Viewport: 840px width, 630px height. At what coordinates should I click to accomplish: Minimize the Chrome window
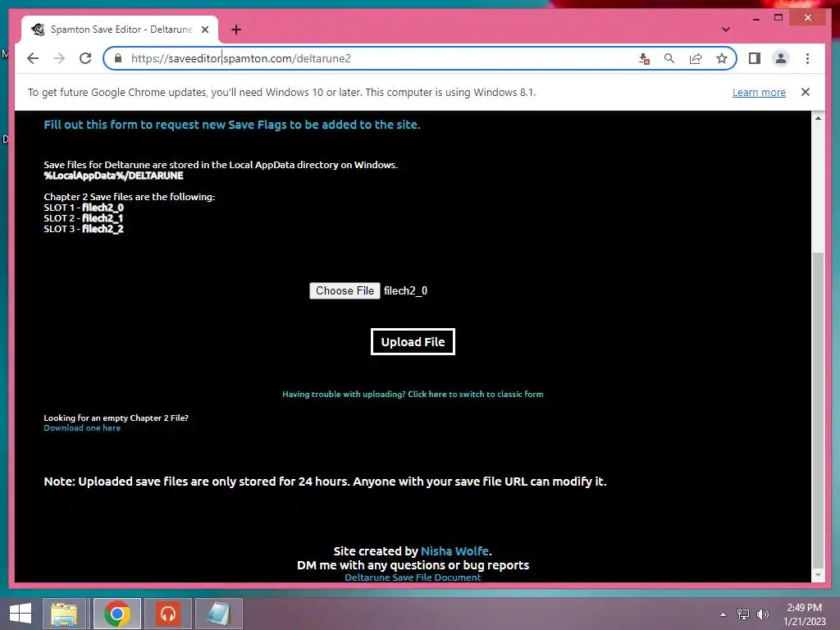point(756,18)
